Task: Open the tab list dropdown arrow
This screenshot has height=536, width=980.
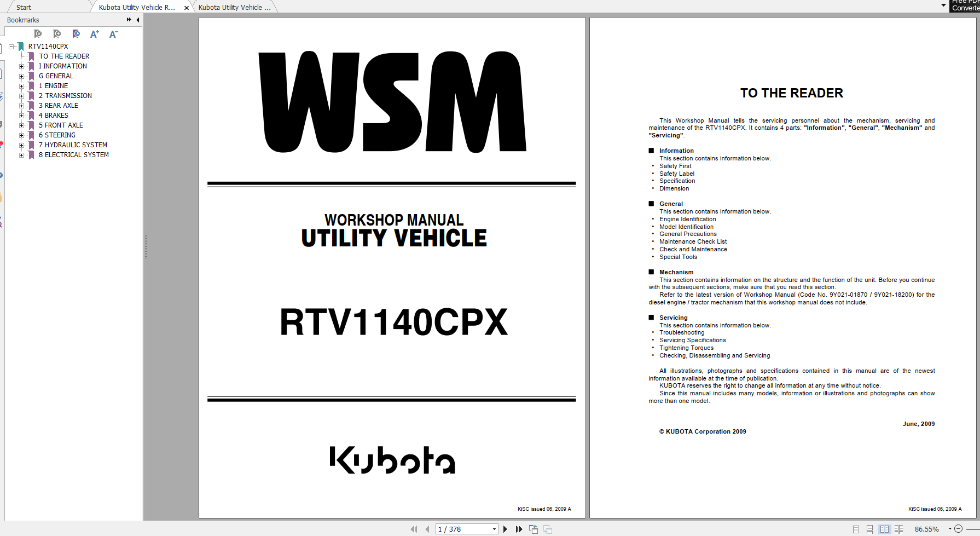Action: point(943,5)
